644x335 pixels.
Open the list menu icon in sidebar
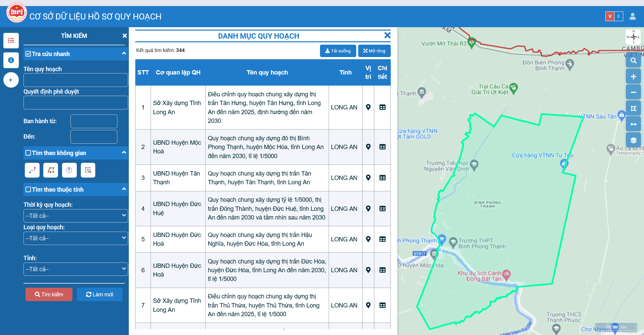11,41
